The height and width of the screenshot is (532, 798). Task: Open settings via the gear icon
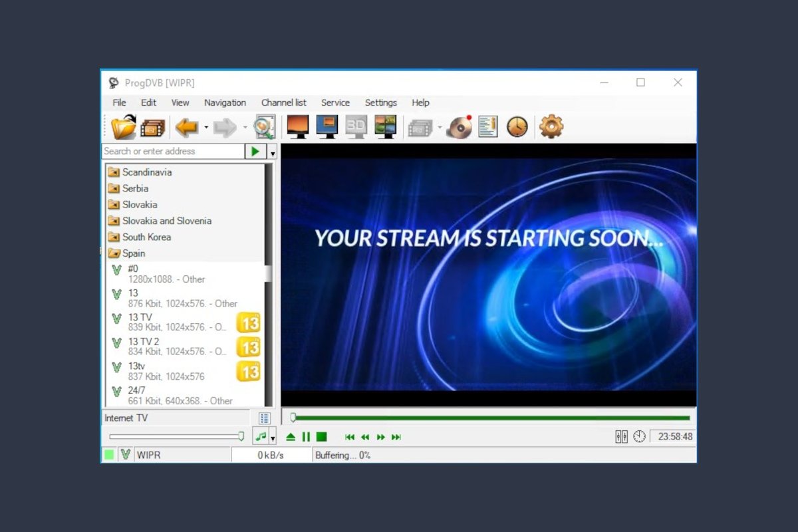point(551,126)
